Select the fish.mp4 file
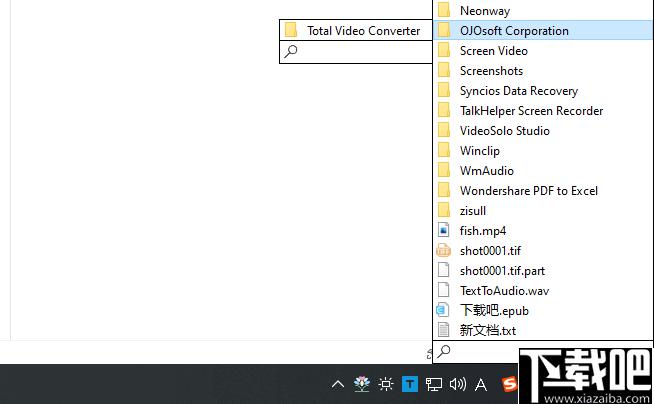654x404 pixels. pyautogui.click(x=543, y=231)
